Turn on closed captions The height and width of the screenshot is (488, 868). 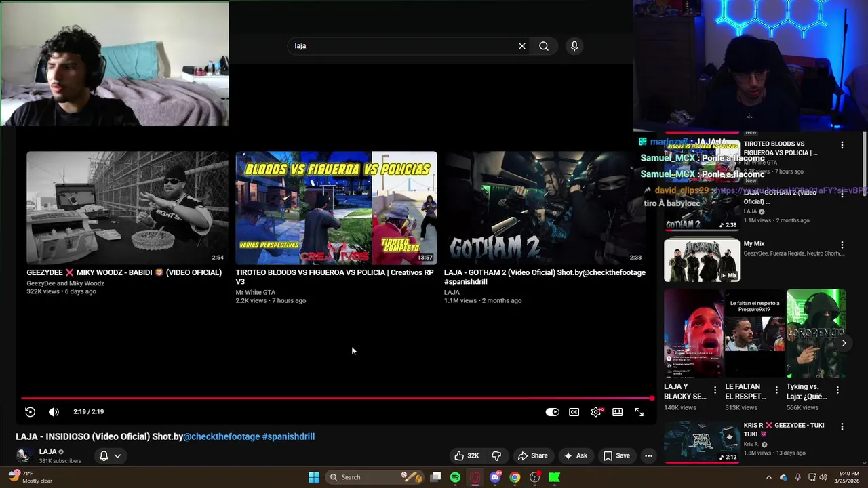(x=574, y=412)
